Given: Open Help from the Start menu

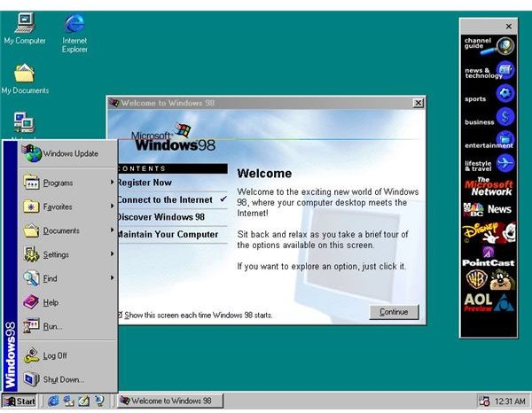Looking at the screenshot, I should [x=67, y=302].
